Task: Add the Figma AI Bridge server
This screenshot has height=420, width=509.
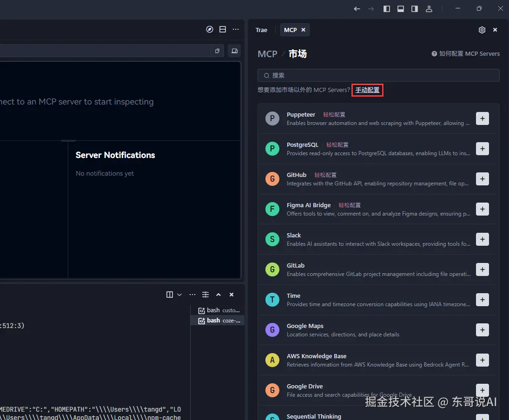Action: click(483, 209)
